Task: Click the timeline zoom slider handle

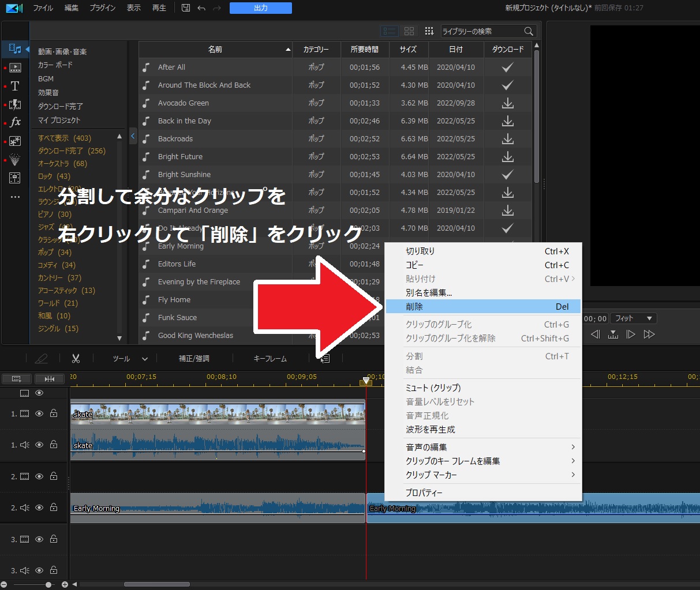Action: click(x=48, y=584)
